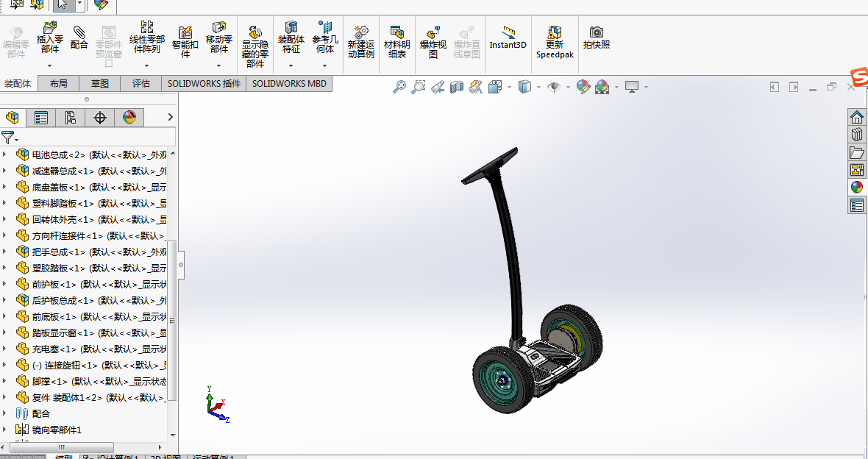Select Smart Fasteners (智能扣件) tool
The height and width of the screenshot is (459, 868).
[x=185, y=41]
